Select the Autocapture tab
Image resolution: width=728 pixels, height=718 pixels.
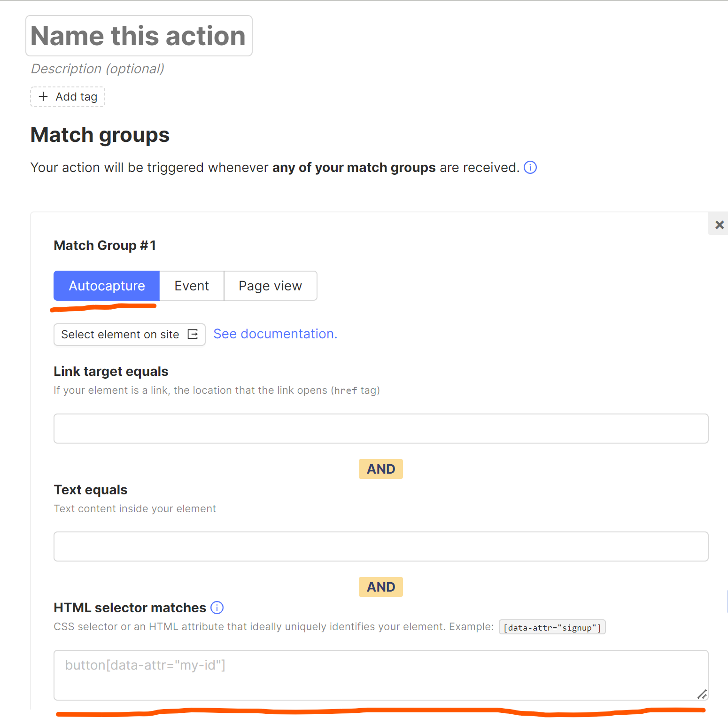click(x=107, y=285)
